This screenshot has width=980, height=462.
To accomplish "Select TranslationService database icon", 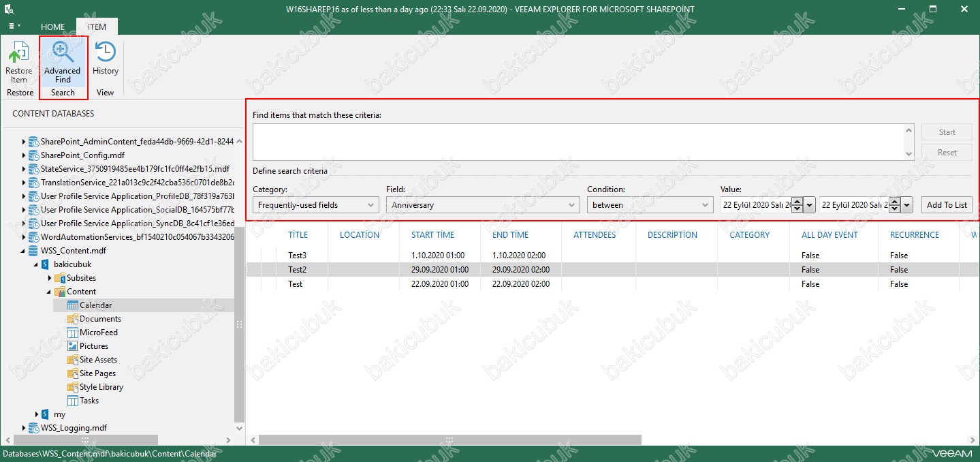I will click(x=33, y=183).
